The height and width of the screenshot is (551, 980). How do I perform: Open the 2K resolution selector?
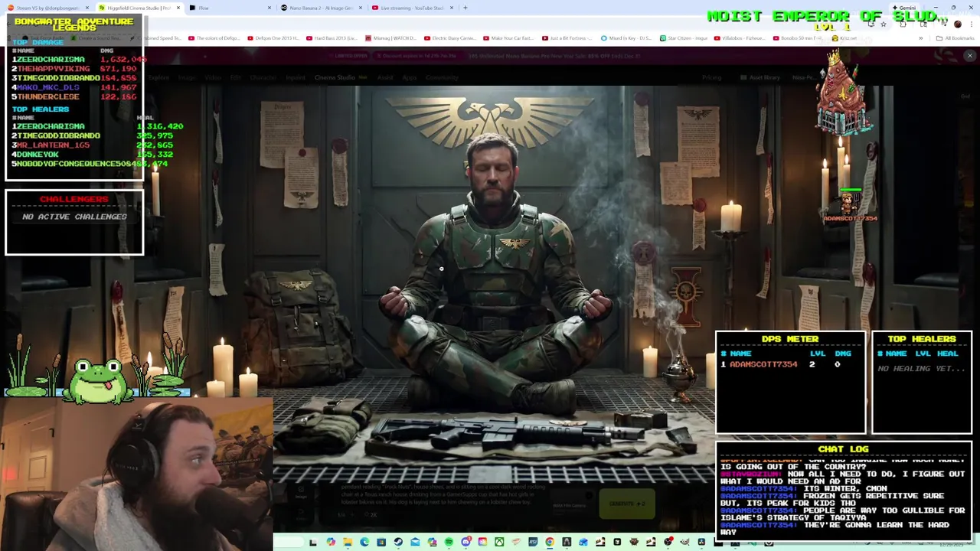[371, 515]
